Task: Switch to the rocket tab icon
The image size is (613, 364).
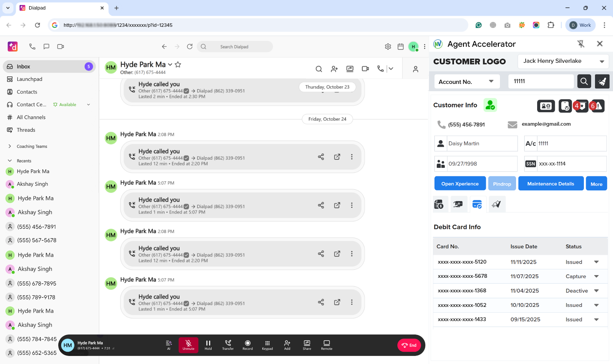Action: [497, 204]
